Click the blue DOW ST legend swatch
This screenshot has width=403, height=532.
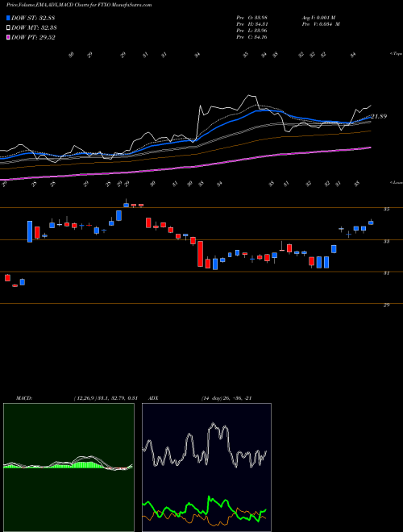[9, 18]
